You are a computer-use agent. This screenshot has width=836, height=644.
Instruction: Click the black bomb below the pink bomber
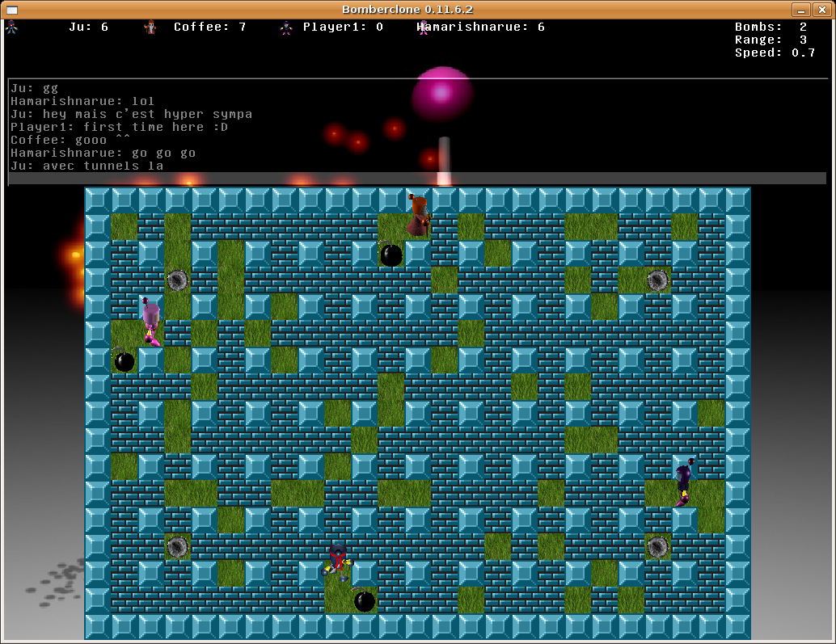(124, 360)
